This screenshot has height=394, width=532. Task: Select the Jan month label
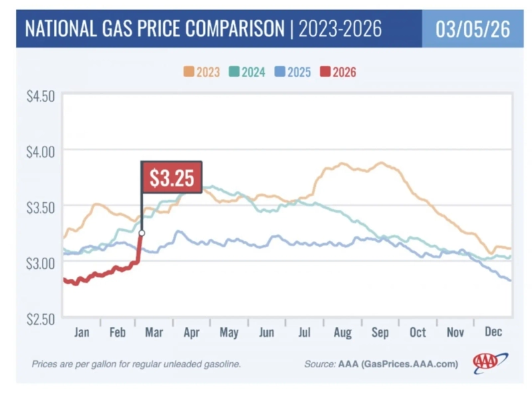[x=81, y=332]
